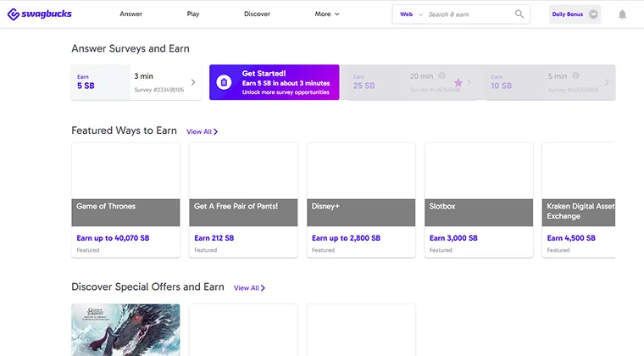Open the 10 SB survey chevron
Viewport: 644px width, 356px height.
pyautogui.click(x=607, y=82)
